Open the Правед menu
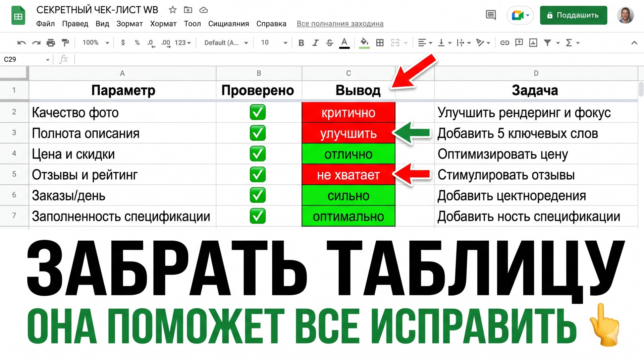 (x=75, y=24)
